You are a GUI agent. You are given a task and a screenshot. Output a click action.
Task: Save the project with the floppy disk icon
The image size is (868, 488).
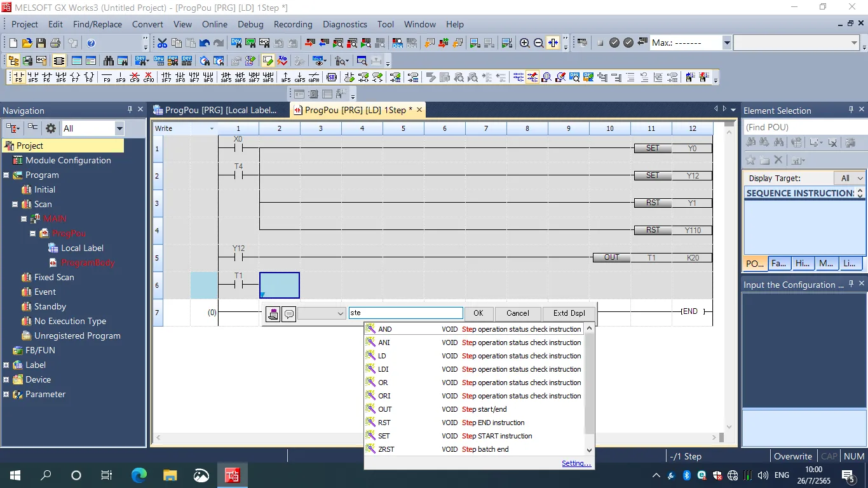pos(41,43)
